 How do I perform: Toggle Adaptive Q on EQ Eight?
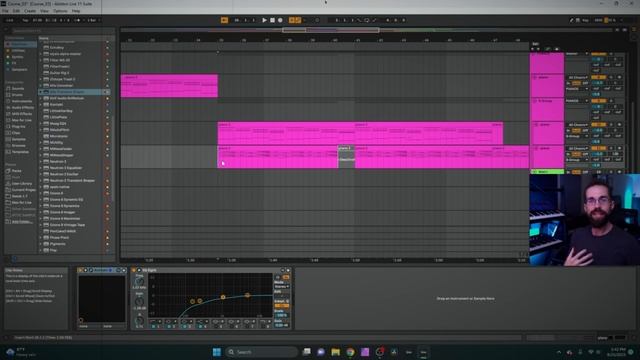[281, 305]
